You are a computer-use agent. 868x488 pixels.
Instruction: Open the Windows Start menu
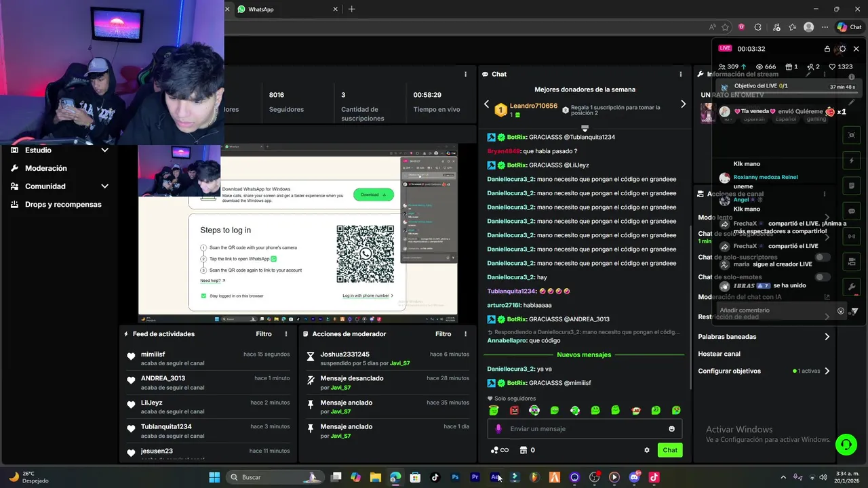coord(214,477)
